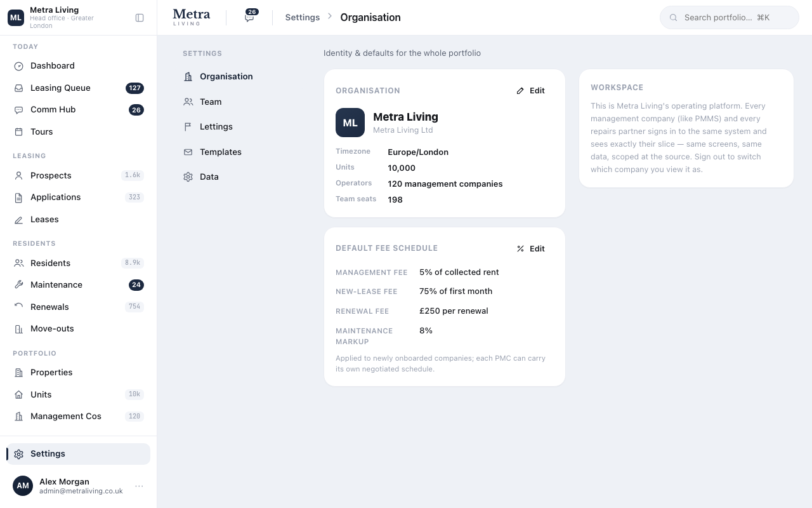Click the 24 badge on Maintenance
The height and width of the screenshot is (508, 812).
(x=136, y=285)
